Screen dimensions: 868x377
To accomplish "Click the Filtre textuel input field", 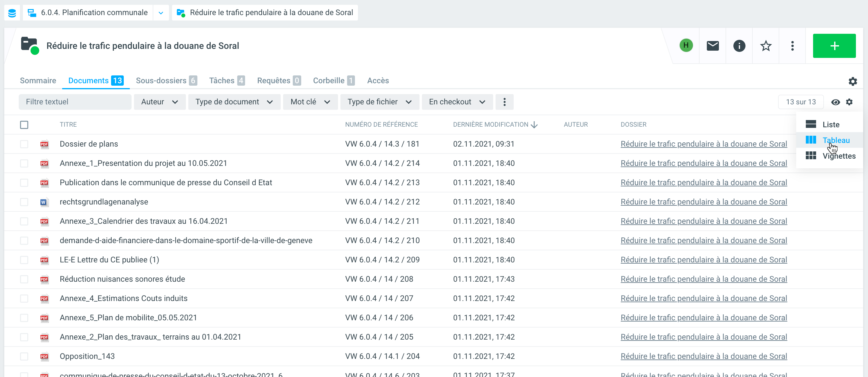I will [75, 102].
